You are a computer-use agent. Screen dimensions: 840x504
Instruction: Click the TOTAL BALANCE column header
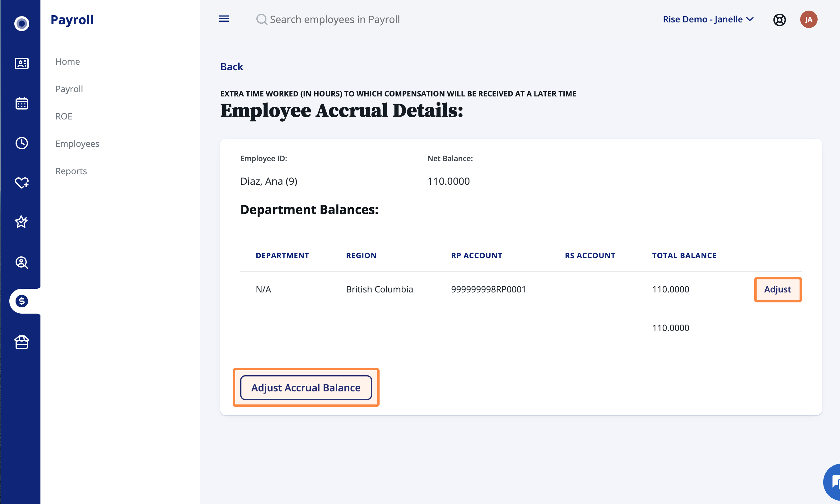pyautogui.click(x=684, y=255)
